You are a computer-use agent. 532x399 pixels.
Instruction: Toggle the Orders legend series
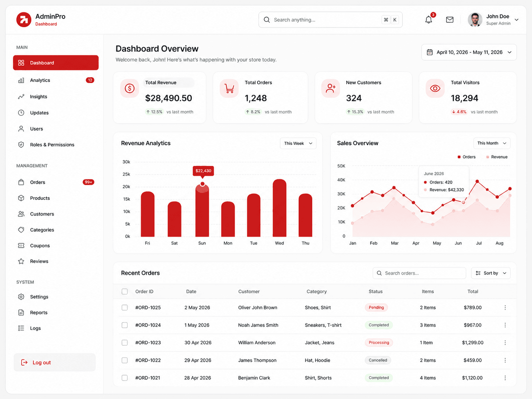[467, 157]
